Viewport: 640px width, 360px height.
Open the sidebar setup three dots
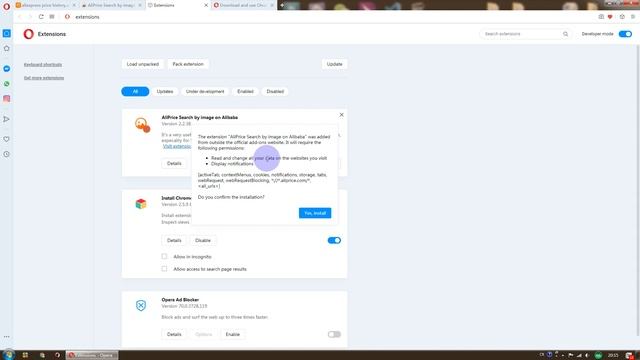pos(7,337)
